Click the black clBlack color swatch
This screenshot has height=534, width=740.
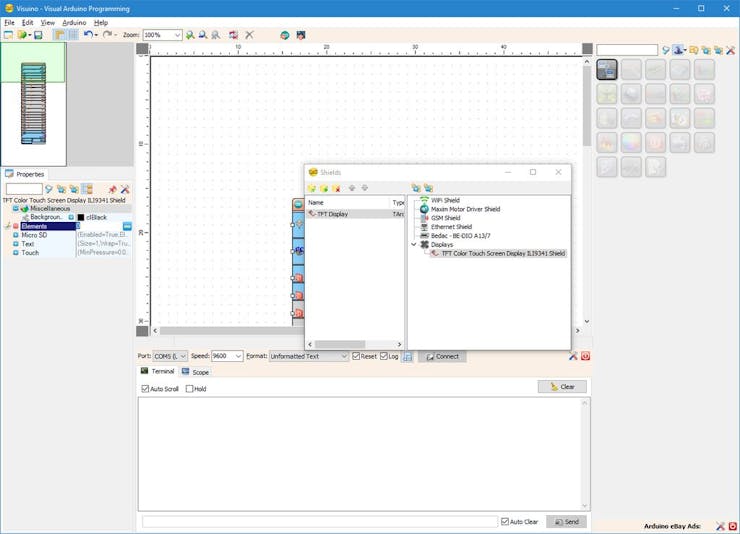pos(81,217)
